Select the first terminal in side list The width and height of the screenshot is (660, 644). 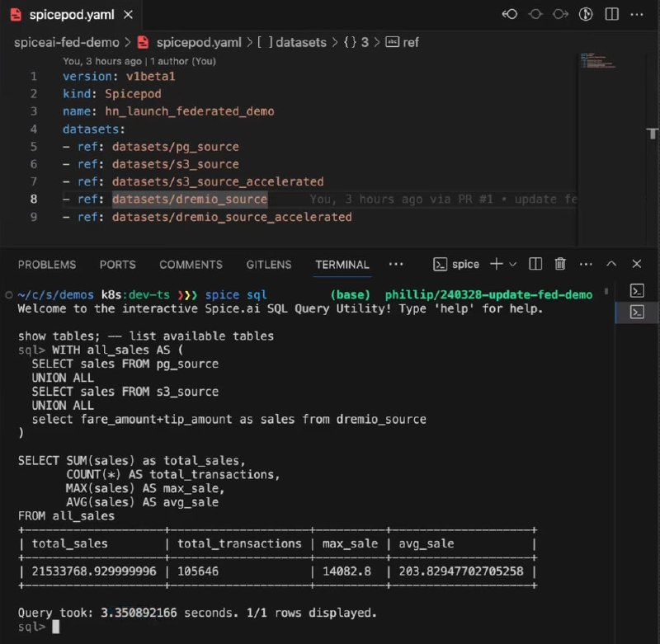coord(637,290)
